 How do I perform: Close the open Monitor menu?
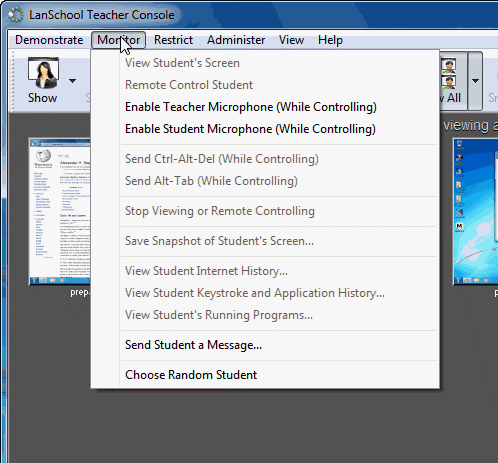tap(119, 40)
